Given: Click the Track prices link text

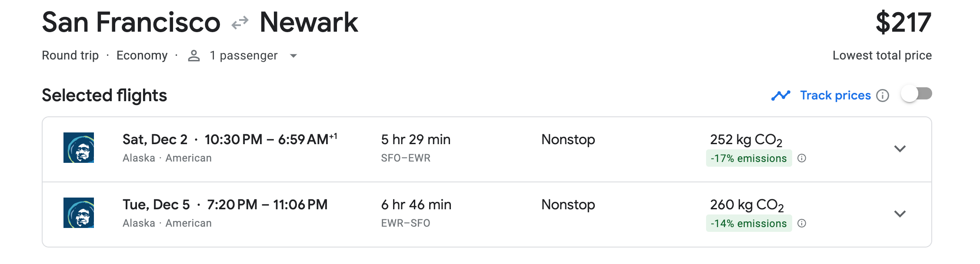Looking at the screenshot, I should coord(835,96).
